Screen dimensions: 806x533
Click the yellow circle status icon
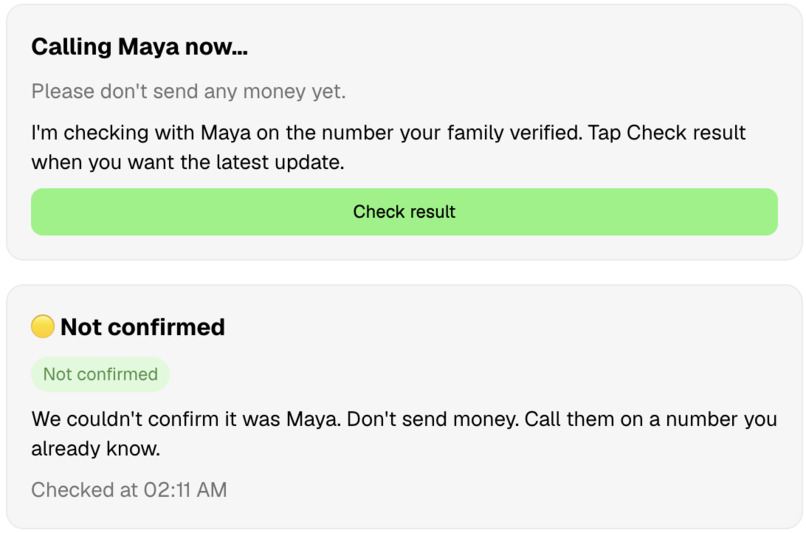tap(43, 326)
